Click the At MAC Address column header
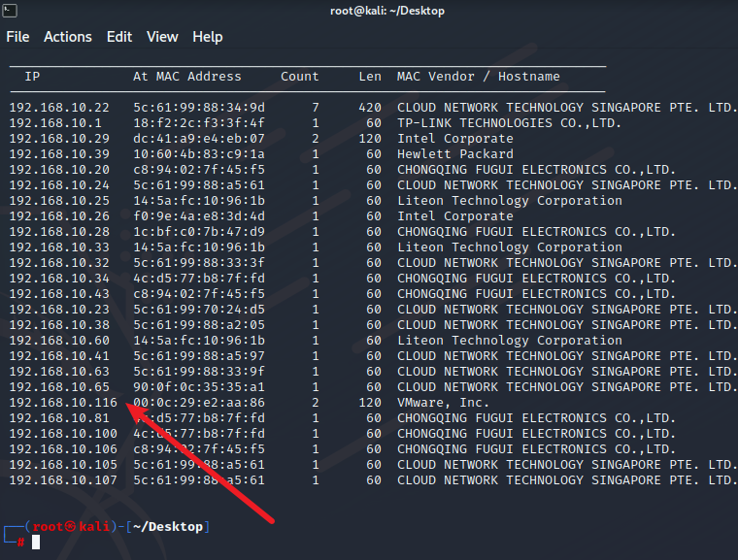This screenshot has height=560, width=738. click(x=187, y=77)
